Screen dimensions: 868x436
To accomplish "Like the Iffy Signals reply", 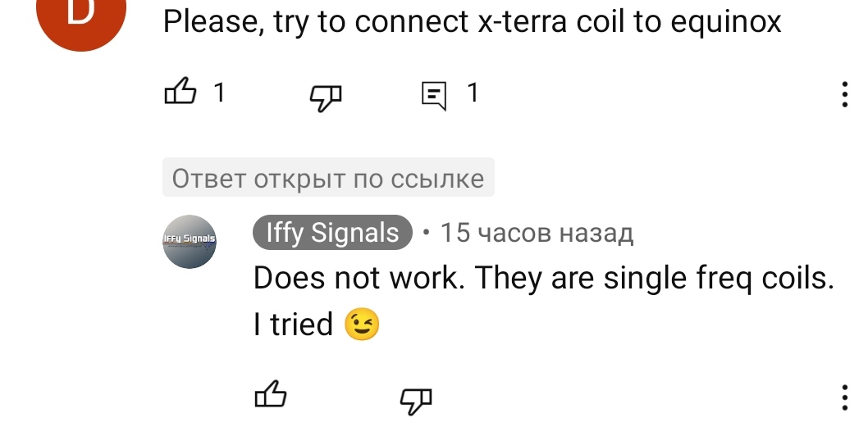I will [271, 397].
